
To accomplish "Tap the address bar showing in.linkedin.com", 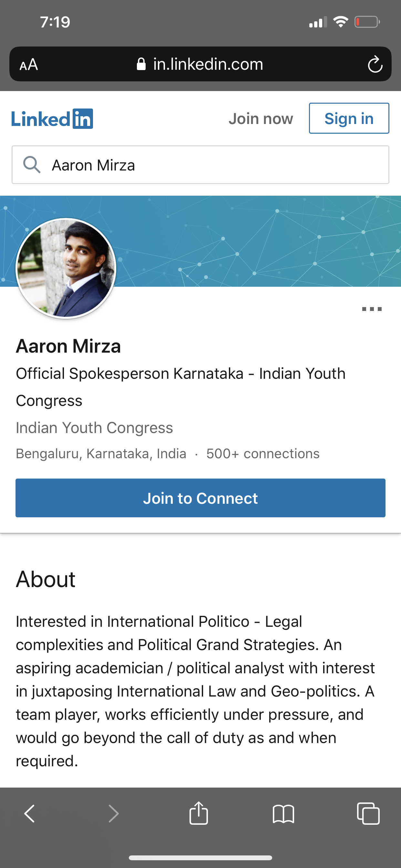I will point(208,64).
